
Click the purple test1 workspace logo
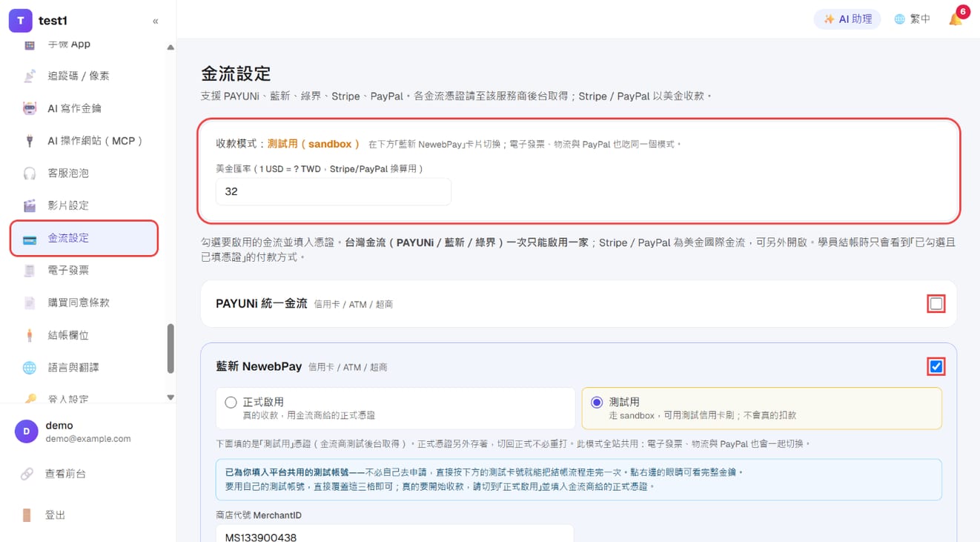pos(20,21)
